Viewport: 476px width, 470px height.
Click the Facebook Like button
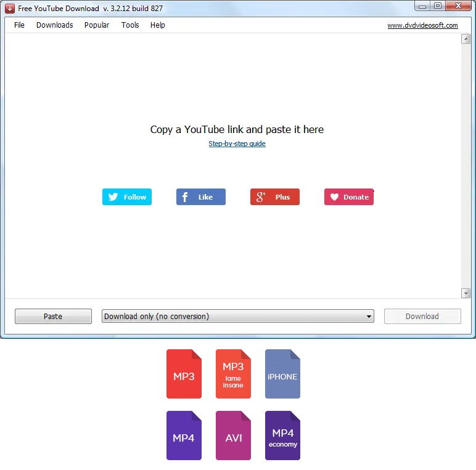(x=201, y=197)
